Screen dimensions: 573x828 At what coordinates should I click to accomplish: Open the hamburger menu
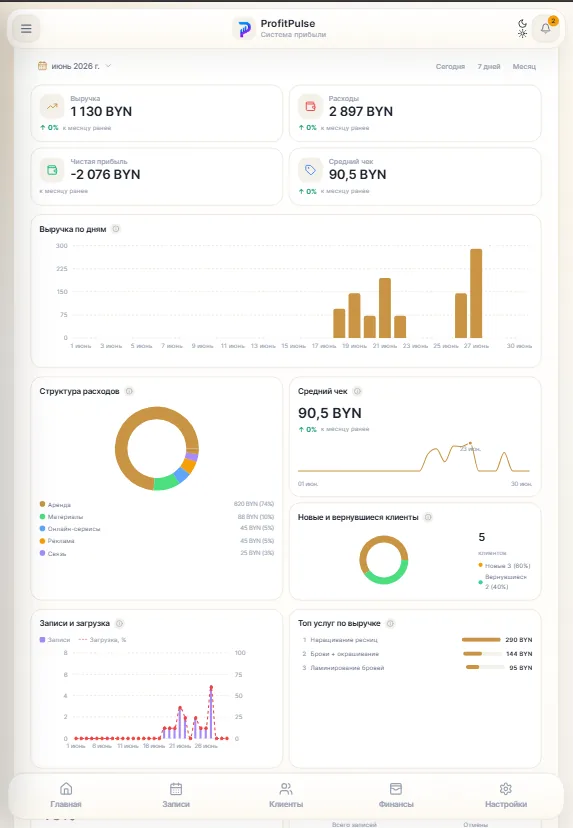click(26, 29)
